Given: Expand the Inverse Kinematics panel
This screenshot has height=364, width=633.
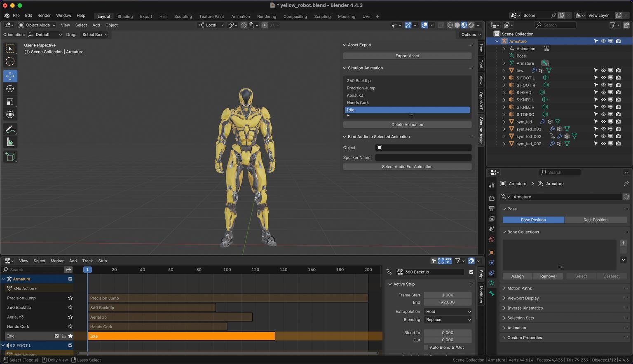Looking at the screenshot, I should (525, 308).
